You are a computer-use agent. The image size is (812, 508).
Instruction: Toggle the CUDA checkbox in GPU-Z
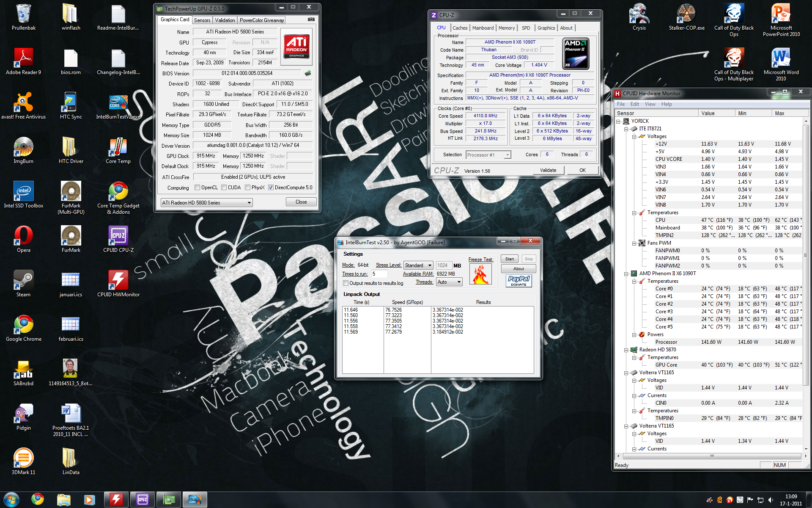[224, 188]
